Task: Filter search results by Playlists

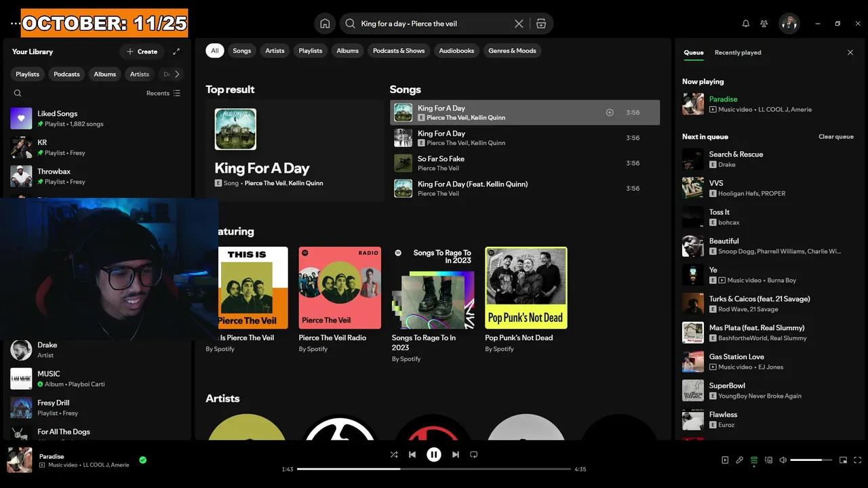Action: click(311, 51)
